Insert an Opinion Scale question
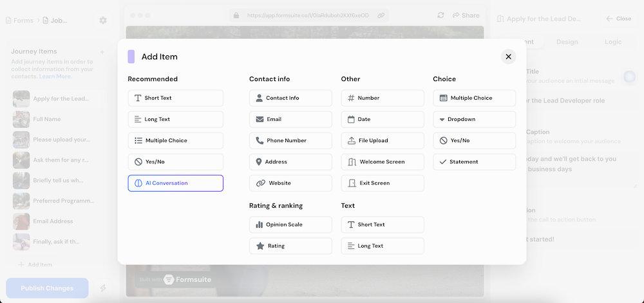This screenshot has height=303, width=644. click(x=290, y=225)
